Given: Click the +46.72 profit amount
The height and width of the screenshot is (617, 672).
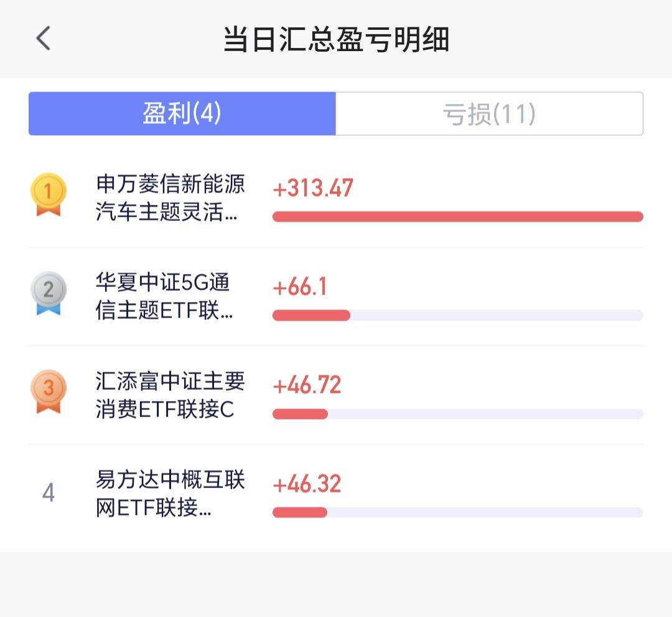Looking at the screenshot, I should pos(307,385).
